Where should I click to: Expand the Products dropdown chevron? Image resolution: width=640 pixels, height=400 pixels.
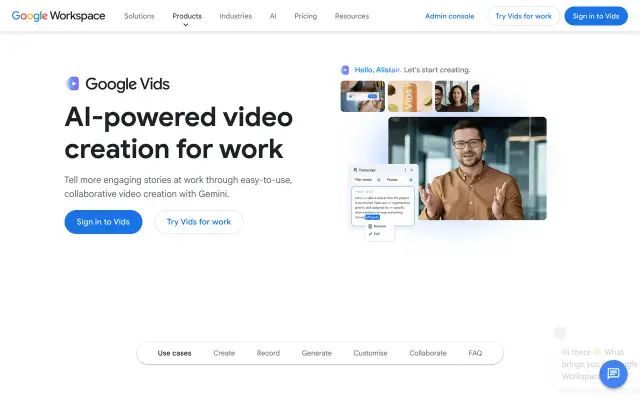click(x=186, y=25)
